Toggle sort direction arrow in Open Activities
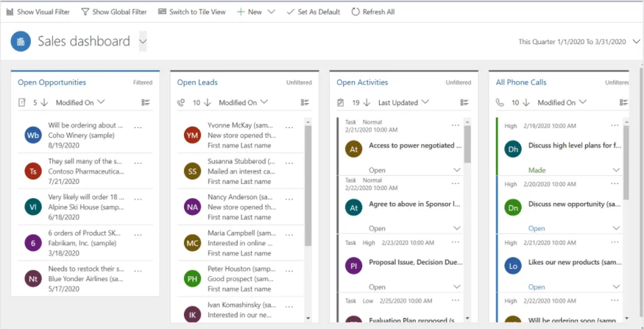Image resolution: width=644 pixels, height=329 pixels. pos(367,103)
